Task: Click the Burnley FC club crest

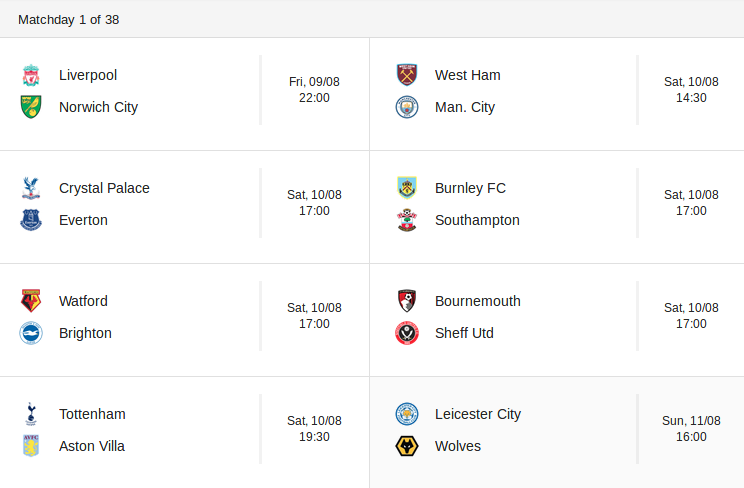Action: [x=407, y=188]
